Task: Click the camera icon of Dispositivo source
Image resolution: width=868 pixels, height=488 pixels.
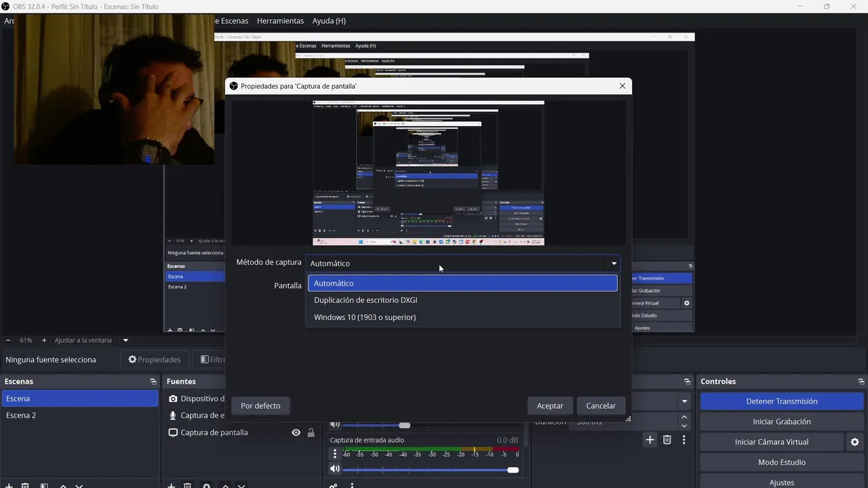Action: tap(173, 399)
